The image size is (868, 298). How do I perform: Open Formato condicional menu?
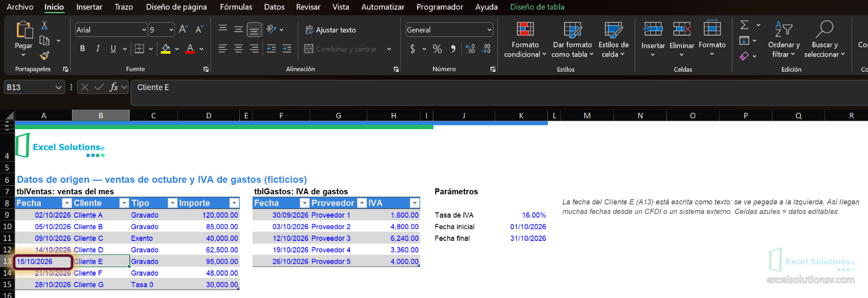(525, 40)
